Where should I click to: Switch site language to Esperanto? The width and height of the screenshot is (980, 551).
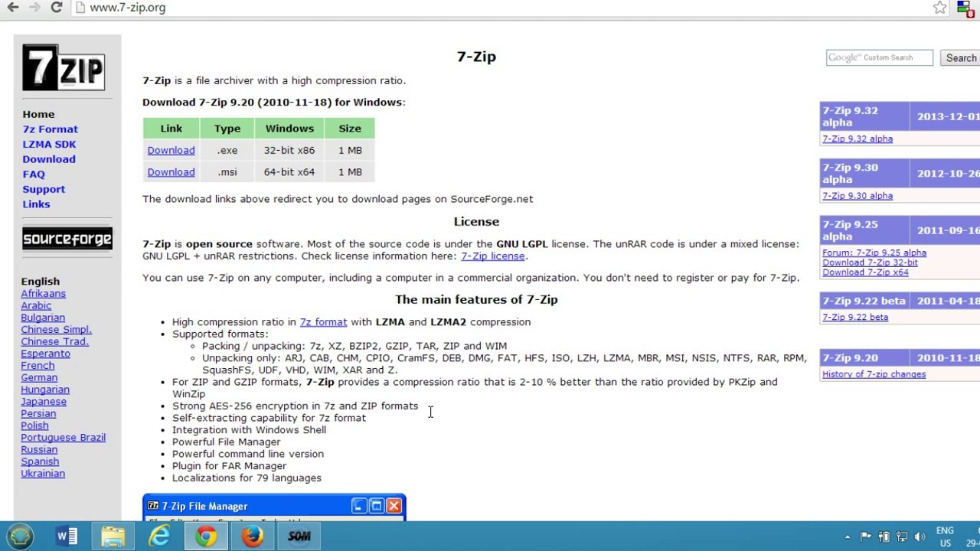coord(46,354)
